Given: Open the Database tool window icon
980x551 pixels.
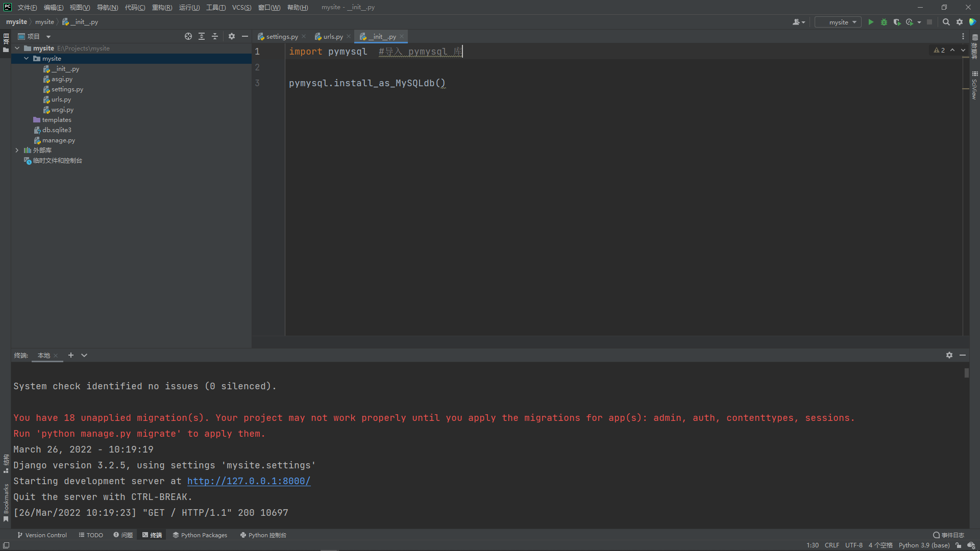Looking at the screenshot, I should tap(975, 46).
